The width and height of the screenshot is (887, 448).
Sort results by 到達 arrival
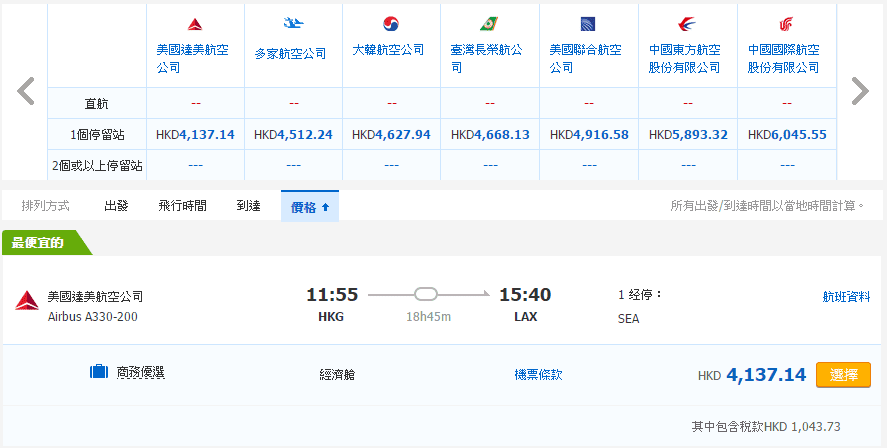[x=248, y=206]
